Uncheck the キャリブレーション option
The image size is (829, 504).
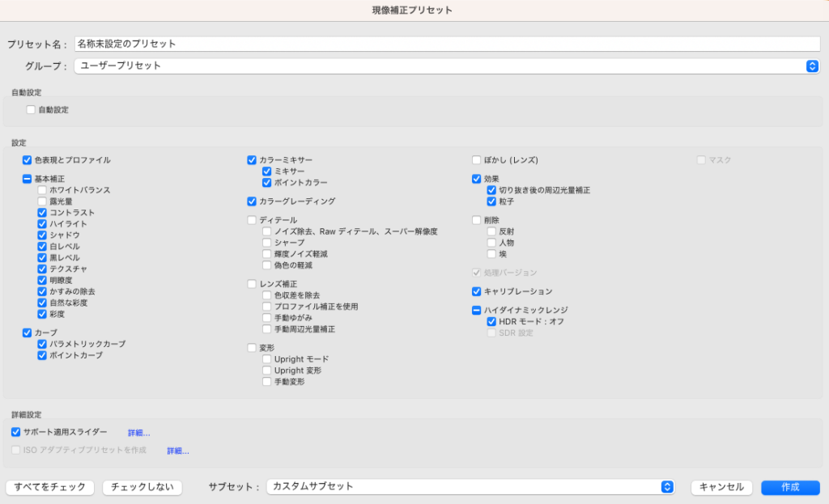(478, 290)
